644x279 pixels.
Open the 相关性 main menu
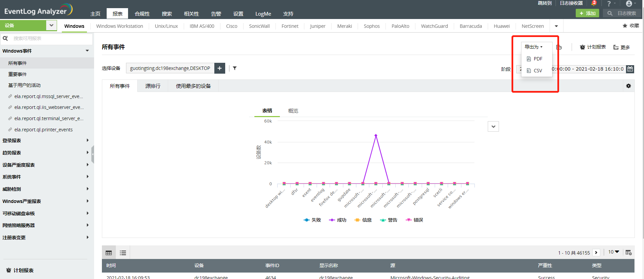191,14
